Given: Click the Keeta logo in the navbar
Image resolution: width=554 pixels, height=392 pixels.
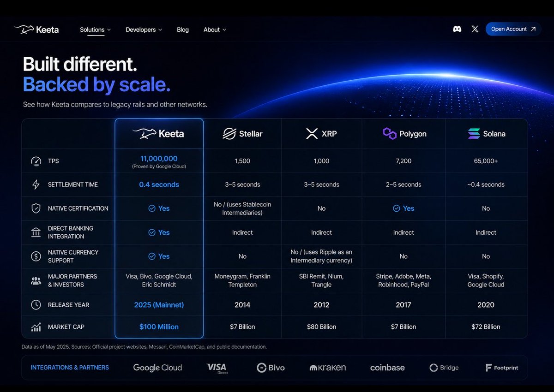Looking at the screenshot, I should 36,30.
